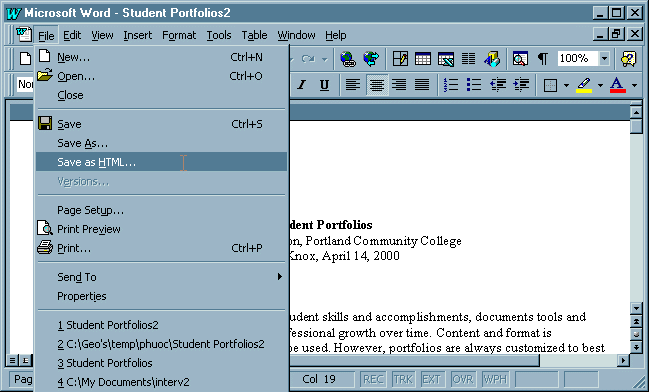
Task: Click the Next Page double-arrow button
Action: click(637, 347)
